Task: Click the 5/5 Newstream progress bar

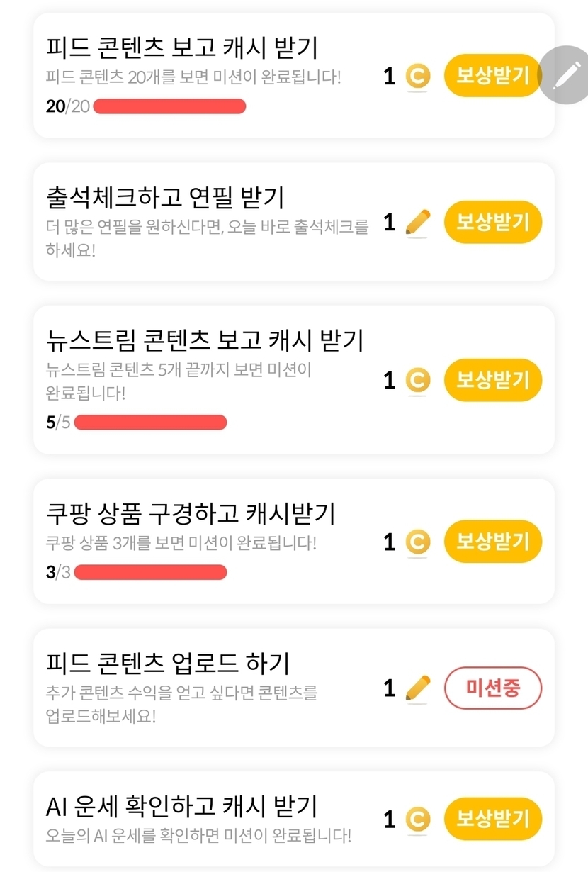Action: (x=150, y=423)
